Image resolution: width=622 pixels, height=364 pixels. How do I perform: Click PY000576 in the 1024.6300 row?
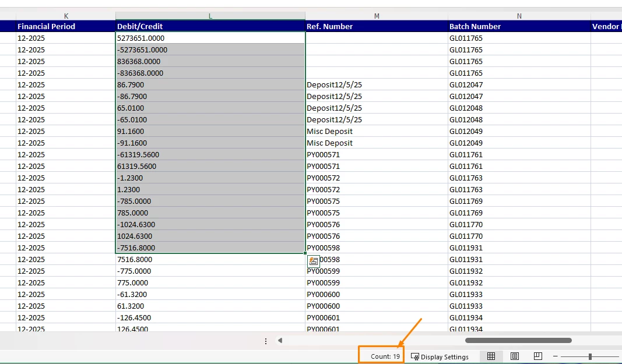coord(324,236)
